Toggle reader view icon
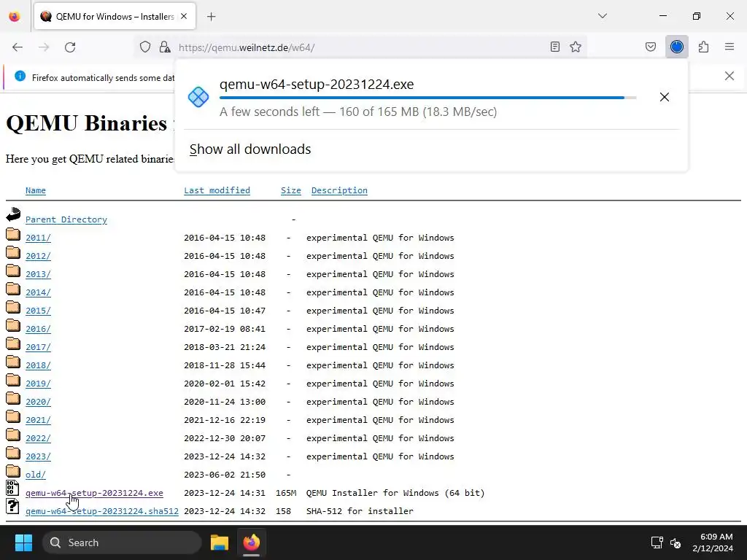The image size is (747, 560). (x=555, y=47)
